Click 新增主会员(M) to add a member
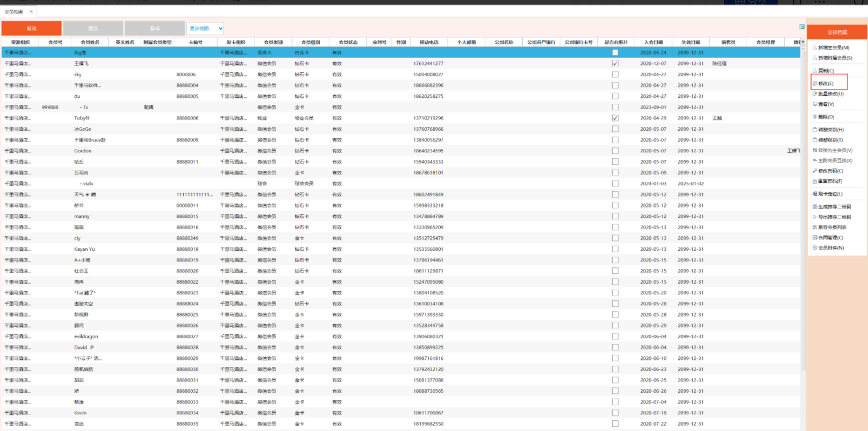The height and width of the screenshot is (431, 868). pos(833,47)
